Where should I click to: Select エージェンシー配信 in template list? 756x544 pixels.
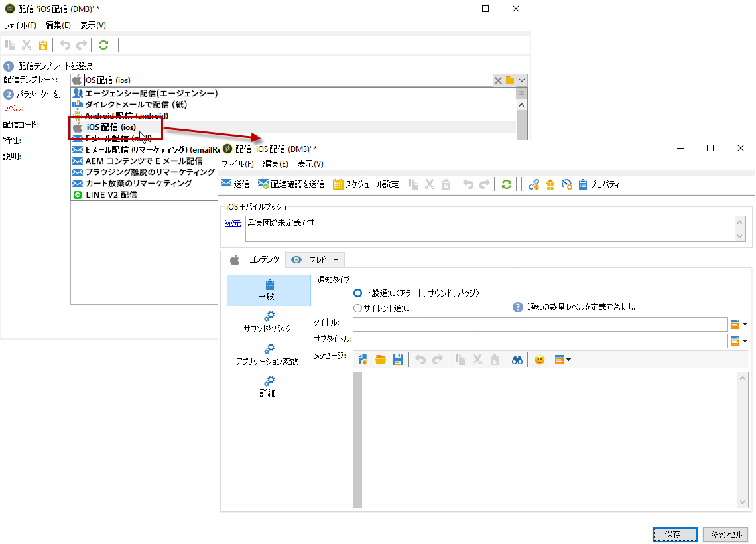[x=151, y=93]
